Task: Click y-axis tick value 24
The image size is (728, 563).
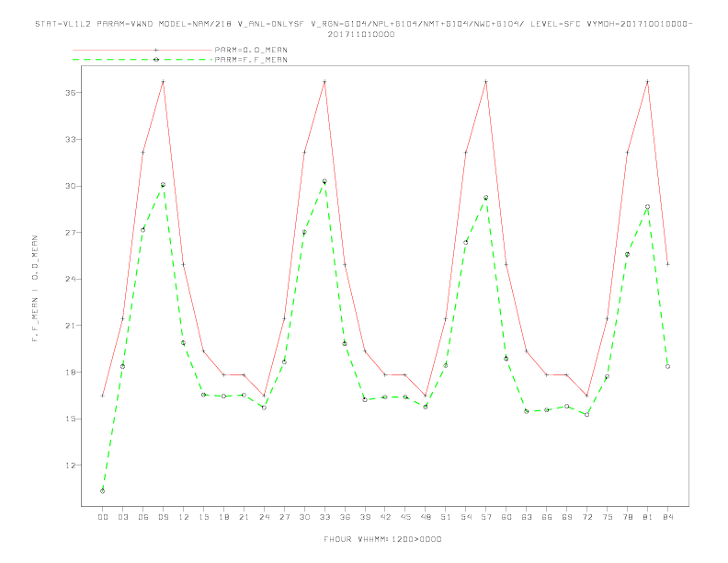Action: 70,279
